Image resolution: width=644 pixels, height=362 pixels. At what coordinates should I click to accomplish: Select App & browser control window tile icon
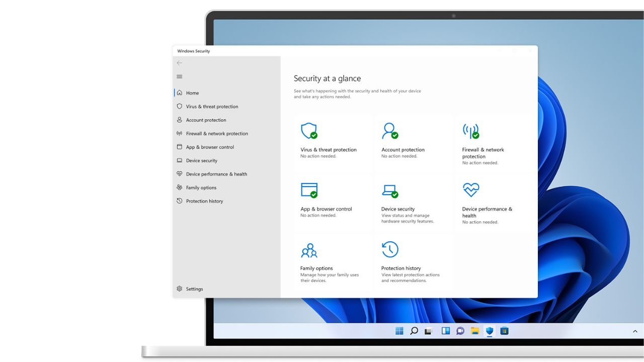point(309,190)
